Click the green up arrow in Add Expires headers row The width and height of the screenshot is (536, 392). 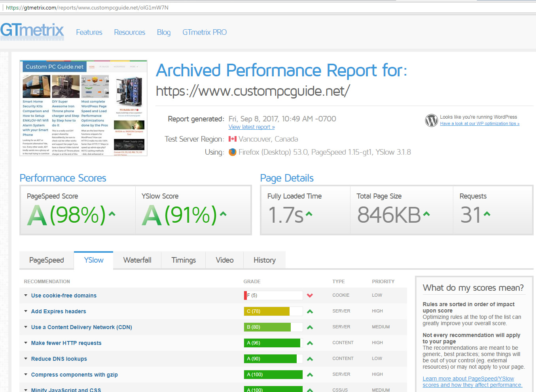[310, 311]
